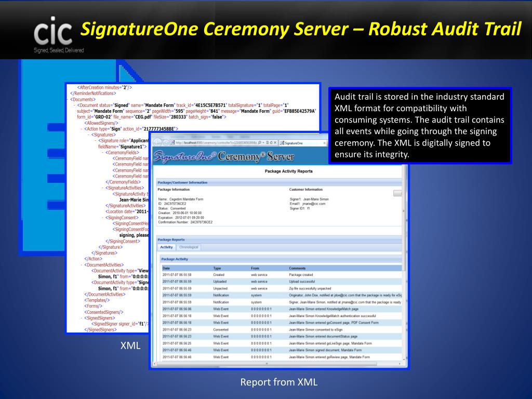The height and width of the screenshot is (399, 532).
Task: Open the Activity report tab
Action: 166,247
